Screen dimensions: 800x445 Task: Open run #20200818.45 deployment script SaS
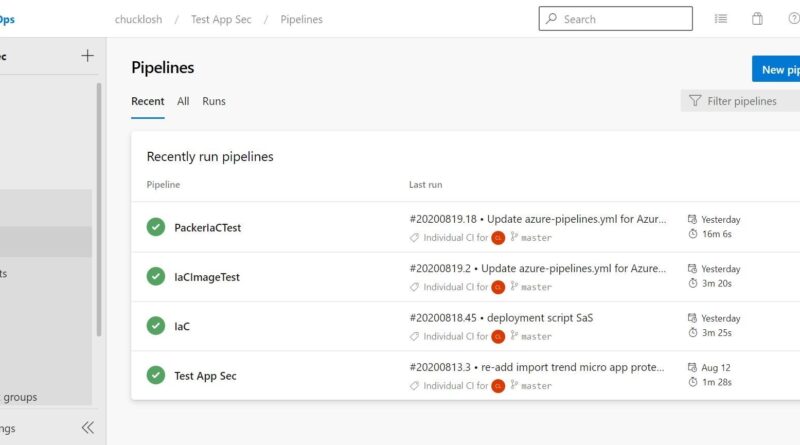pyautogui.click(x=501, y=317)
